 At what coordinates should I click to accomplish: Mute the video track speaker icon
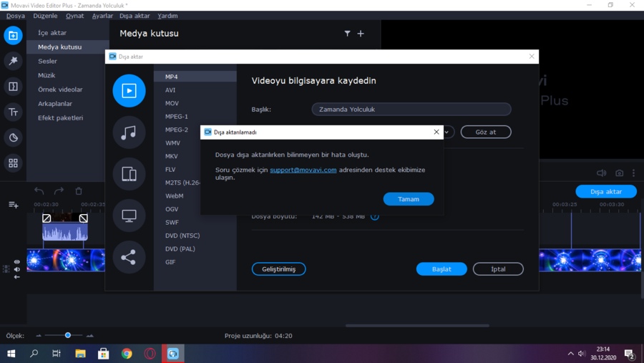(x=17, y=270)
